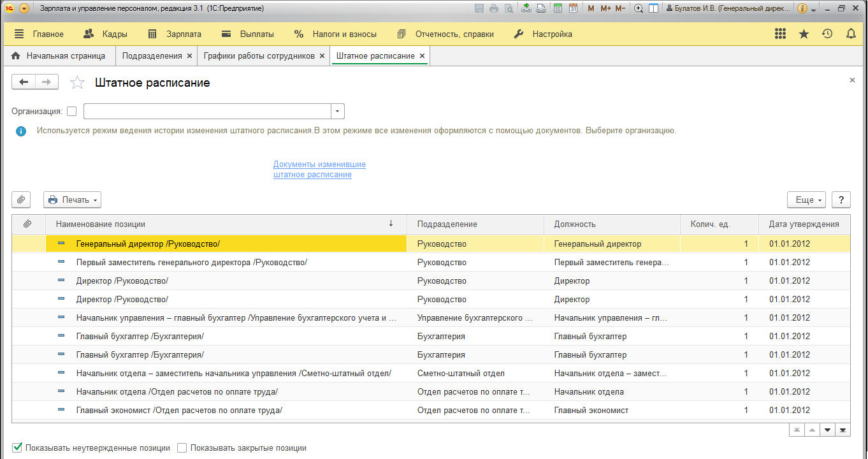Viewport: 868px width, 459px height.
Task: Open the Организация dropdown arrow
Action: click(338, 111)
